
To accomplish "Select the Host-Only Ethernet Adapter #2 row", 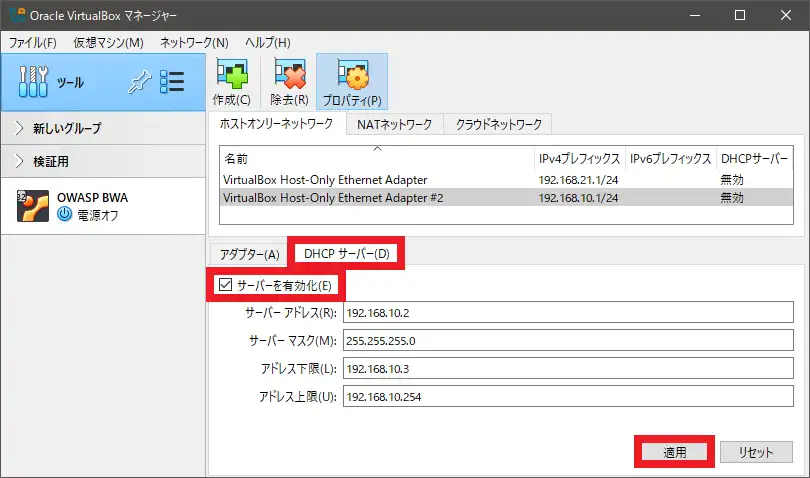I will [x=506, y=198].
